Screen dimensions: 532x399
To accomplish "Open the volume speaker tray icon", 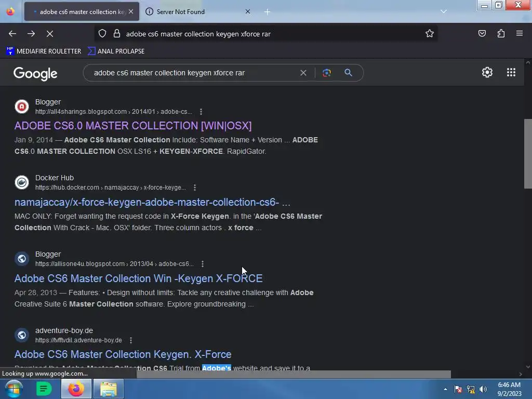I will [483, 389].
